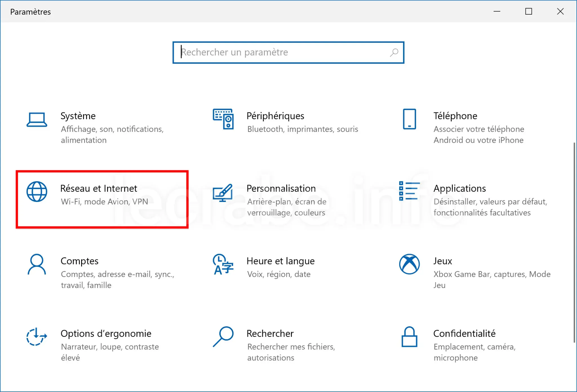This screenshot has height=392, width=577.
Task: Open Heure et langue settings
Action: coord(280,261)
